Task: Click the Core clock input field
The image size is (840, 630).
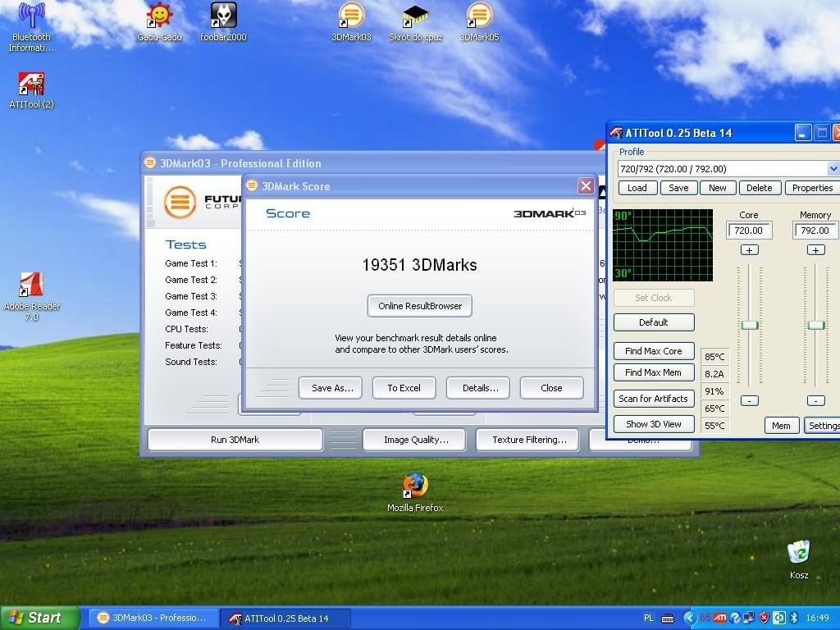Action: click(749, 231)
